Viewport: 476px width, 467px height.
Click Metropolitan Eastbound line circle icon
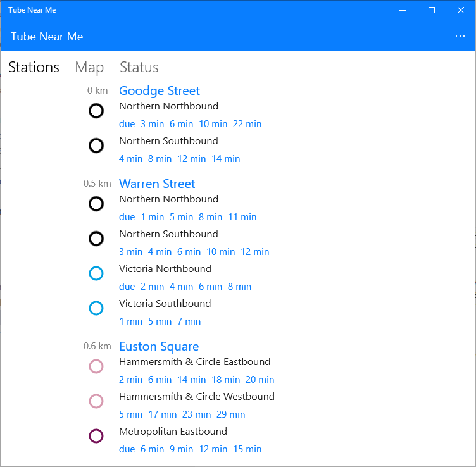[x=96, y=436]
